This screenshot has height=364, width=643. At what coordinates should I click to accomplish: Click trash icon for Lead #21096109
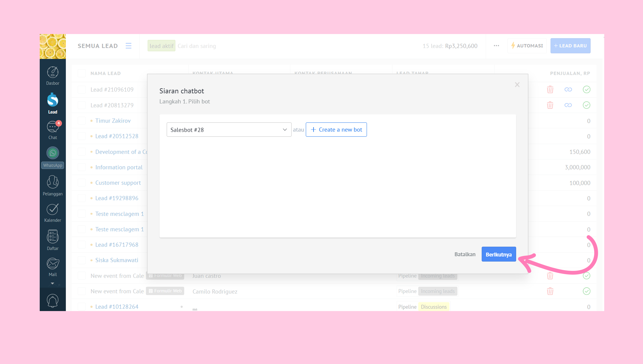tap(550, 90)
